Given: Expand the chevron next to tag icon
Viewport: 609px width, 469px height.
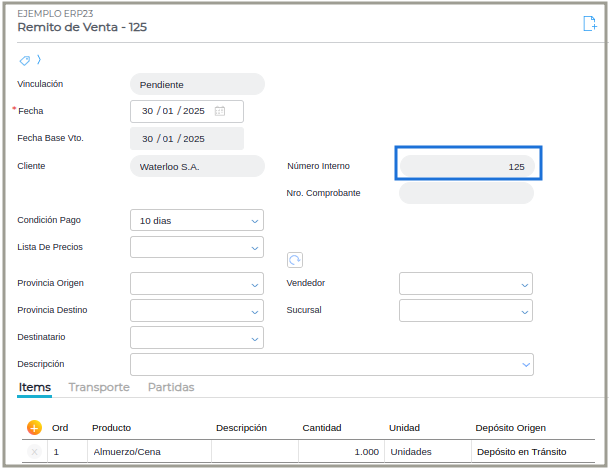Looking at the screenshot, I should [39, 60].
